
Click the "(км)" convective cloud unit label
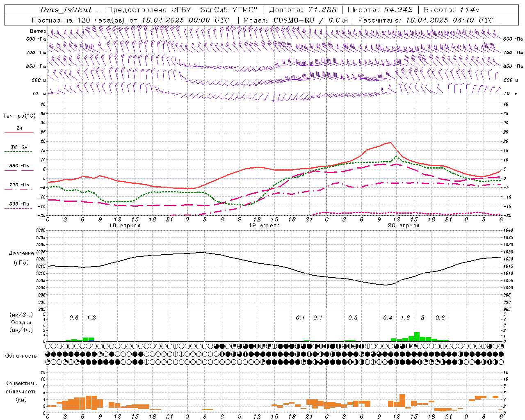(x=21, y=399)
